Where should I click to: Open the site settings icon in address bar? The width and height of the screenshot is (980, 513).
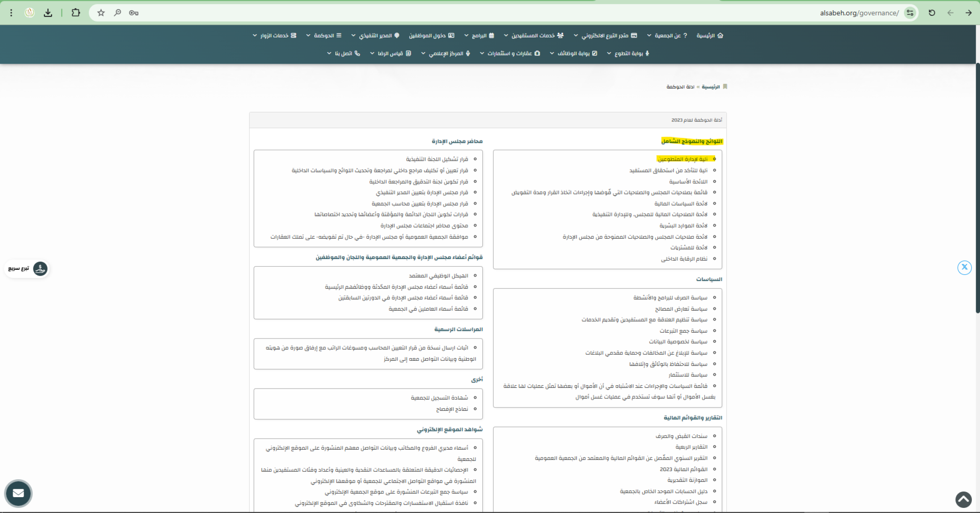click(910, 13)
